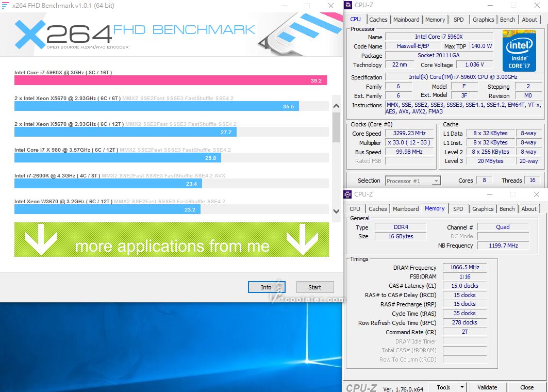Click the Multiplier value x 33.0
This screenshot has width=548, height=392.
coord(409,143)
